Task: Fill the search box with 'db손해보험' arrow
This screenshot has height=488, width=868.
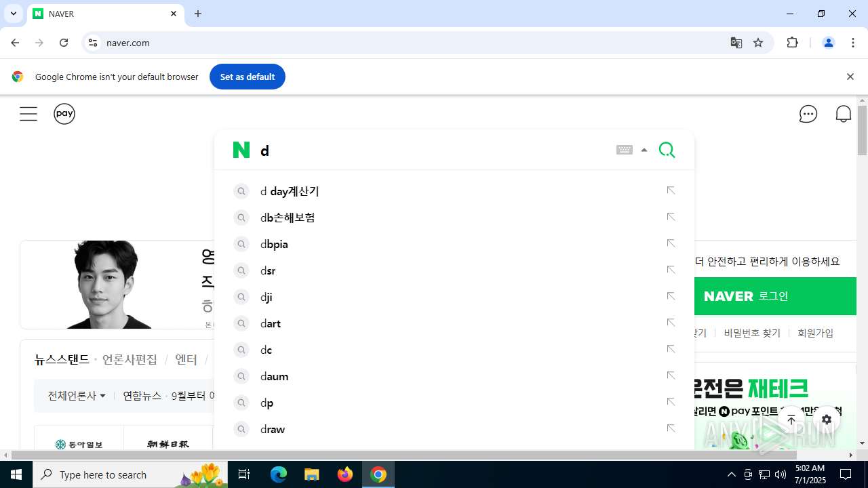Action: [671, 218]
